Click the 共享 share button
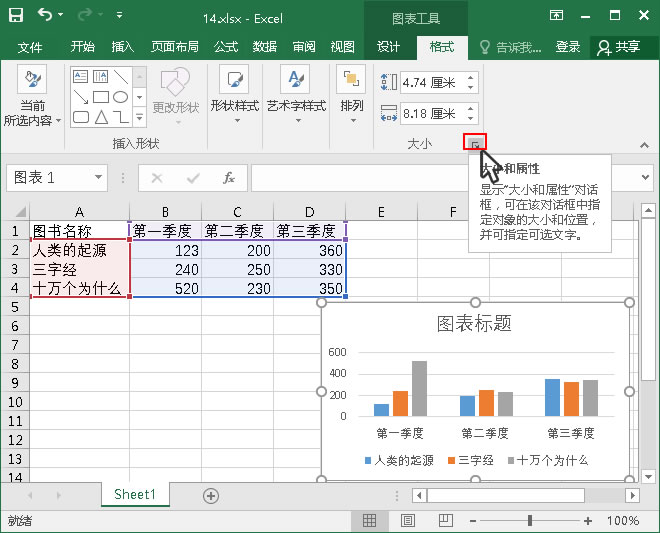 coord(619,47)
